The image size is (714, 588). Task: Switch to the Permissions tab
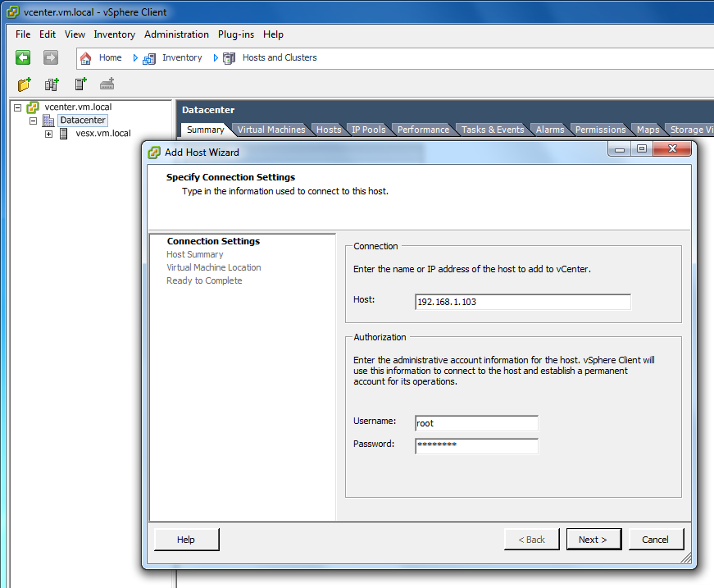(x=600, y=130)
